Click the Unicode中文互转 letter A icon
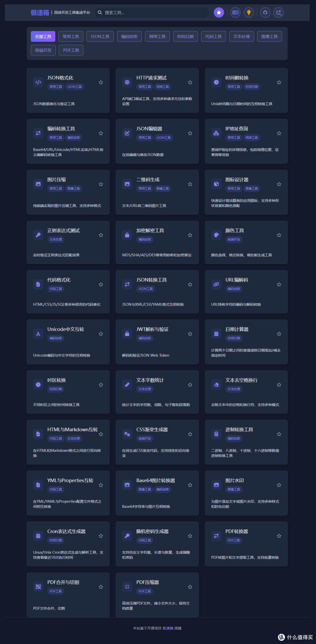This screenshot has height=644, width=316. point(38,333)
